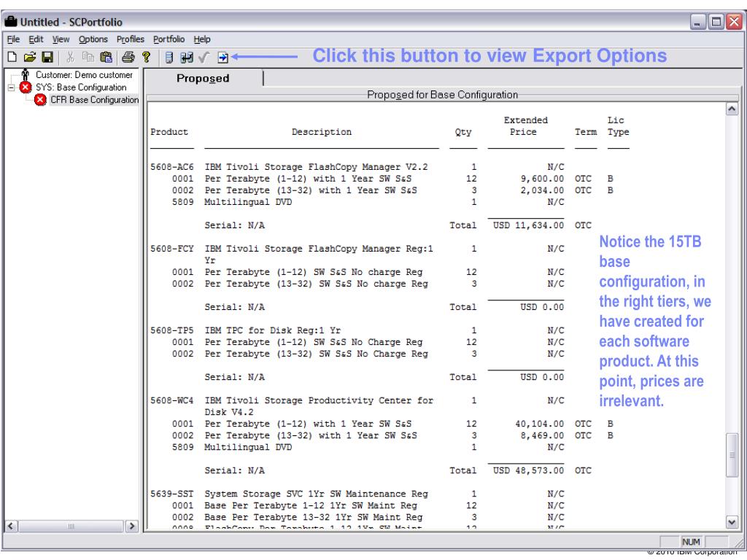Open the Edit menu
The height and width of the screenshot is (560, 747).
click(x=36, y=39)
